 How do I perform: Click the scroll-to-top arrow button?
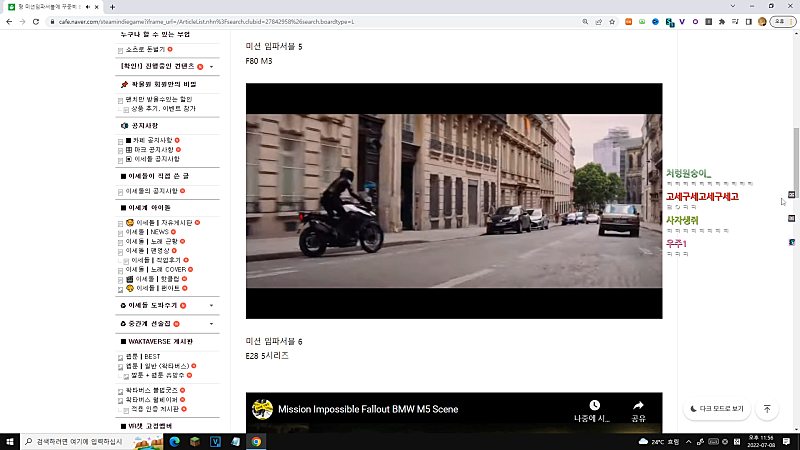[767, 409]
